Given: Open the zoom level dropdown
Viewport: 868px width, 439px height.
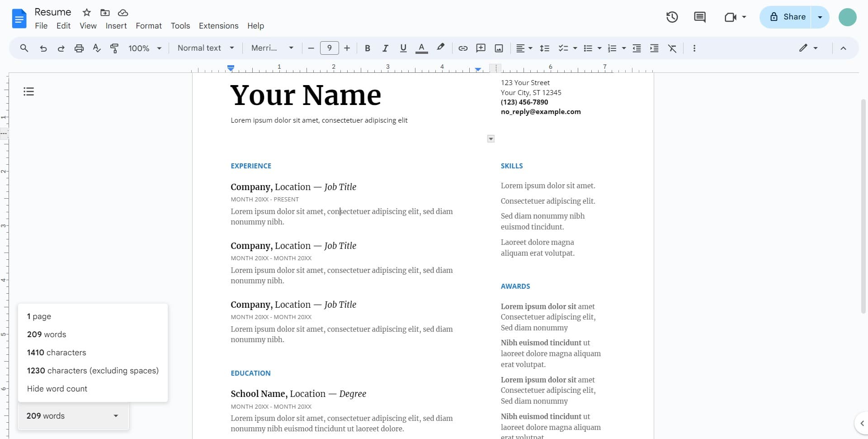Looking at the screenshot, I should [144, 48].
